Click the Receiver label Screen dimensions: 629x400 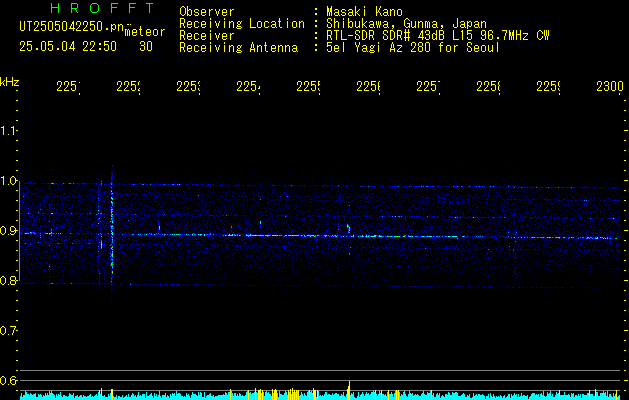207,36
